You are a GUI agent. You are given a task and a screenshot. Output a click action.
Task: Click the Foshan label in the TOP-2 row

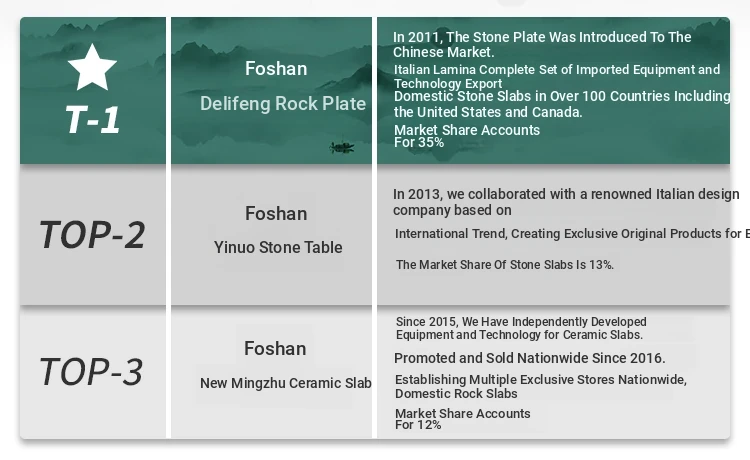(276, 213)
